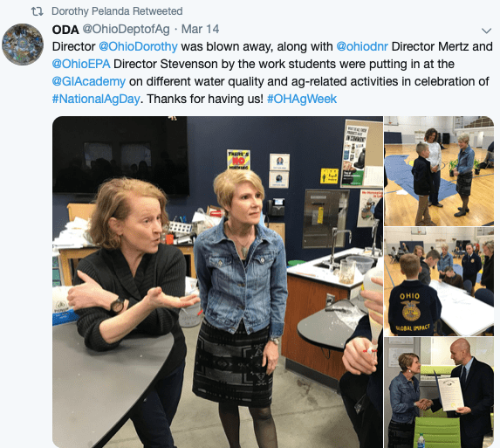Open the @ohiodnr mention link
This screenshot has width=500, height=448.
tap(362, 46)
